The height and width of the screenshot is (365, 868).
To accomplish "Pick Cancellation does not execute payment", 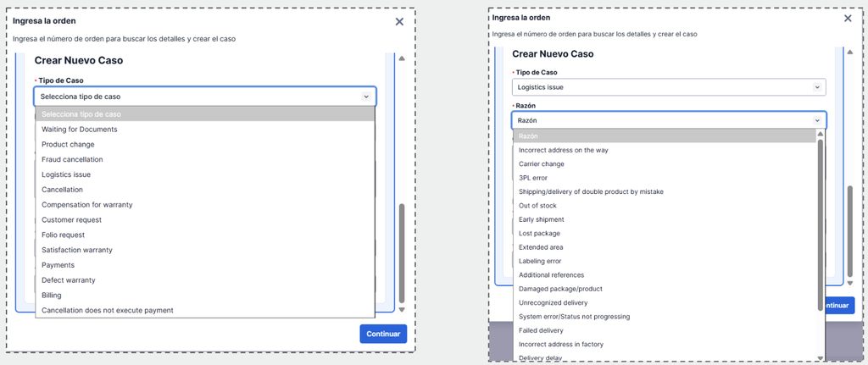I will (x=108, y=311).
